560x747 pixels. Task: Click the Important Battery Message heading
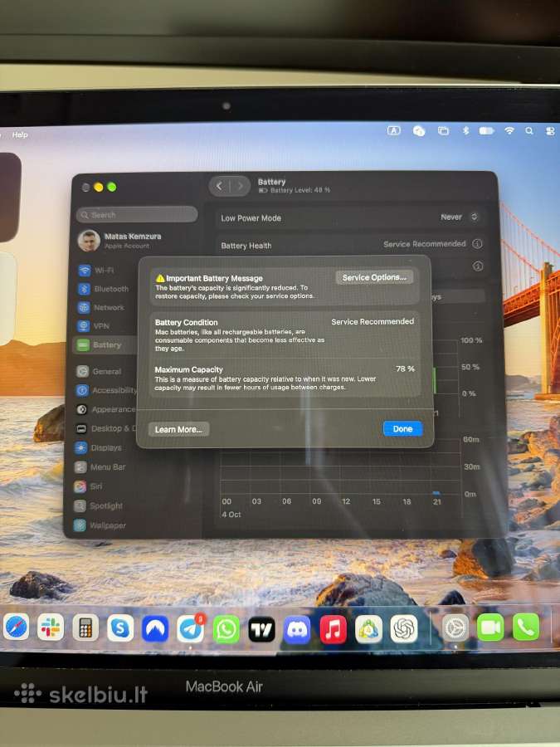[x=214, y=278]
